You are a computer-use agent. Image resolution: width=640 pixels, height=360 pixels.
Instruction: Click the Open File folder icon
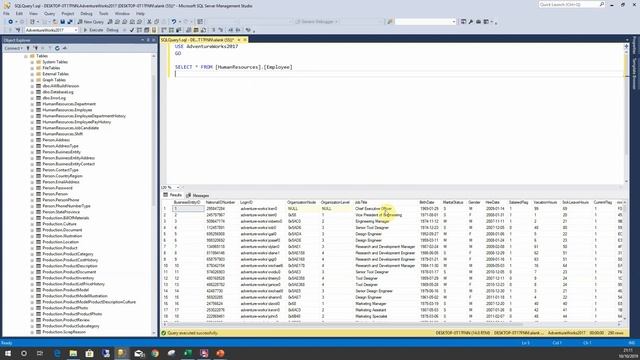click(x=55, y=22)
